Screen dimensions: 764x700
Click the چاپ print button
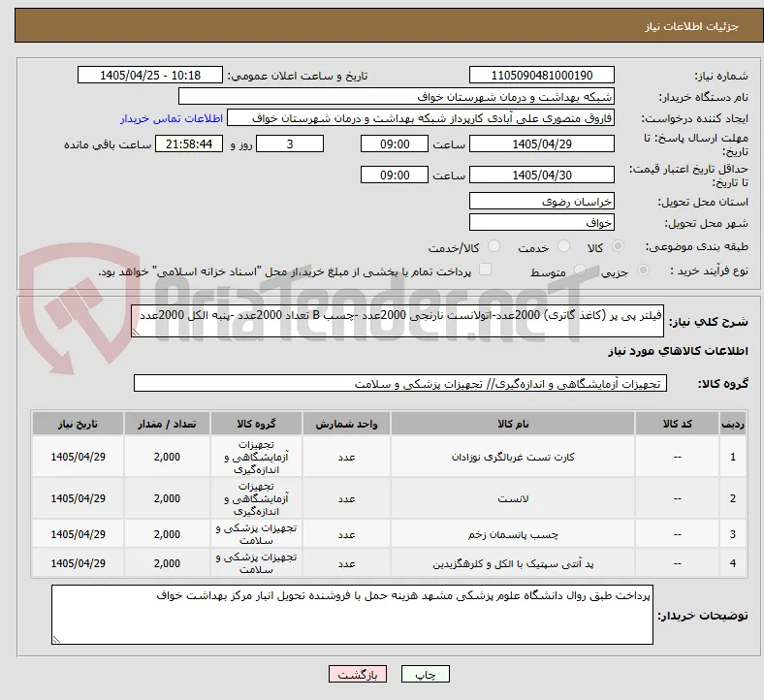(426, 674)
